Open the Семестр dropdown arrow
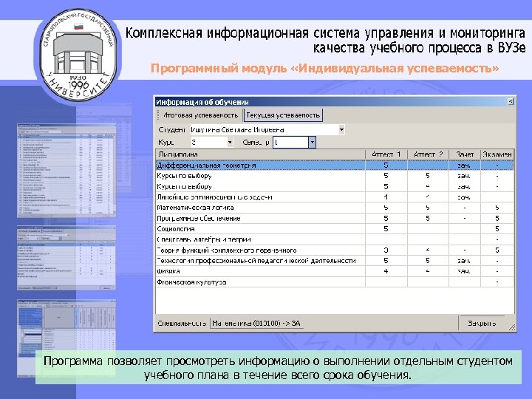532x399 pixels. coord(312,142)
